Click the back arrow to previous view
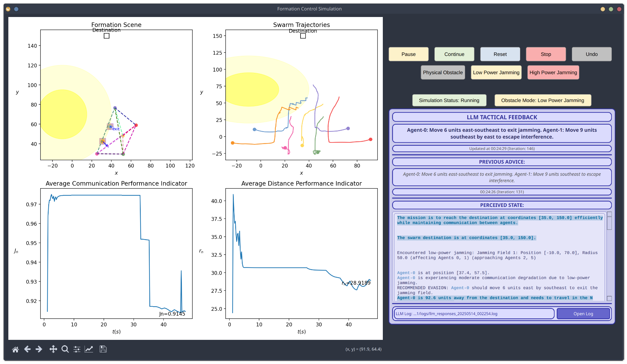The image size is (627, 364). pos(27,349)
